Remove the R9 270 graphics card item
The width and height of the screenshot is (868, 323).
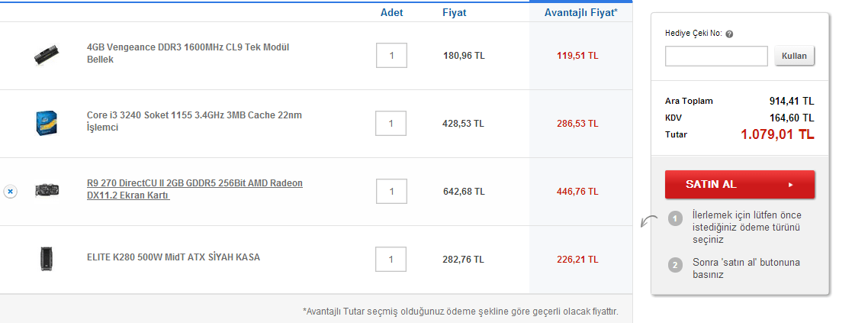(10, 192)
